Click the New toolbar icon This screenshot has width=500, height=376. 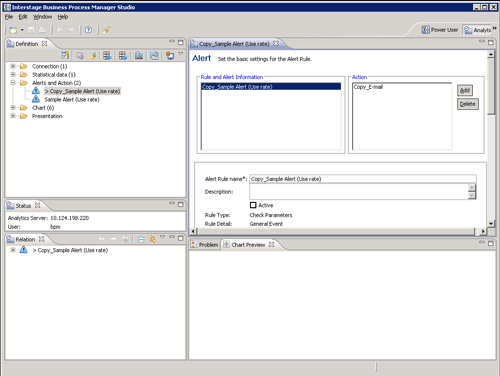coord(13,30)
